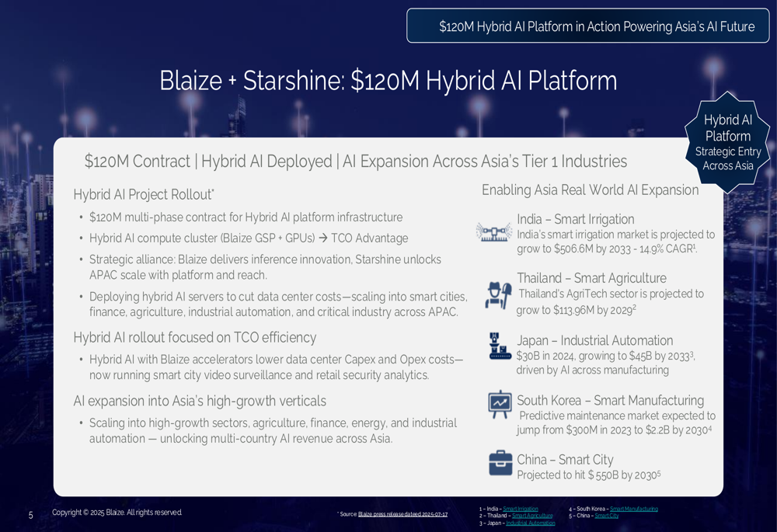
Task: Click the "Projected to hit $550B by 2030" text
Action: click(589, 475)
